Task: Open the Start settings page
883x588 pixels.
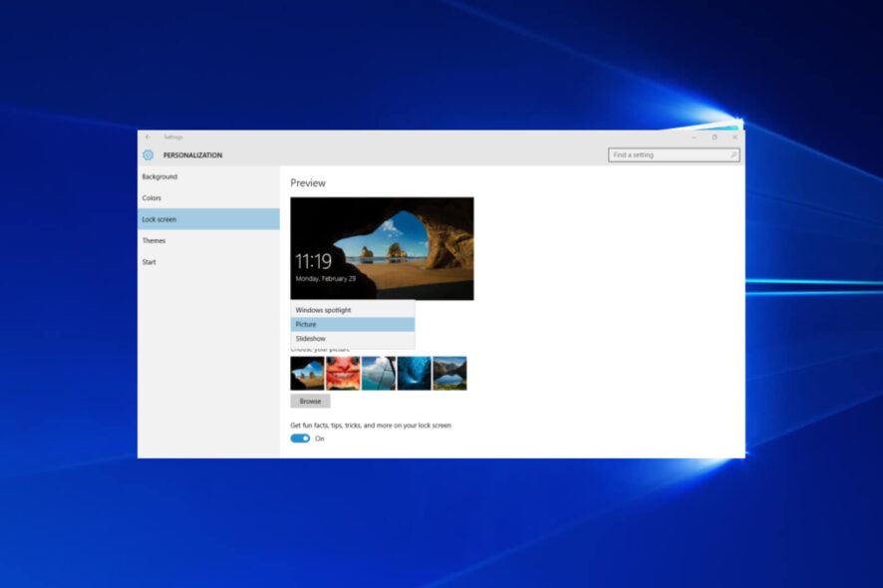Action: tap(208, 262)
